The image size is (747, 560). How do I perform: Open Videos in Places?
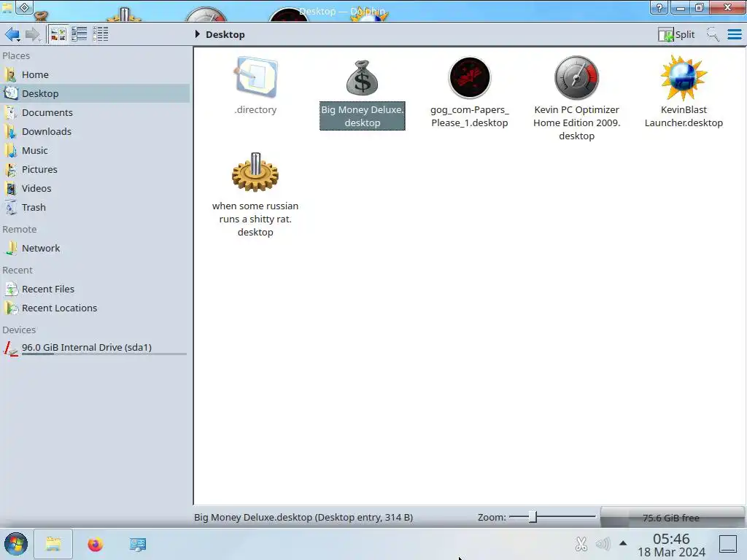click(x=96, y=189)
